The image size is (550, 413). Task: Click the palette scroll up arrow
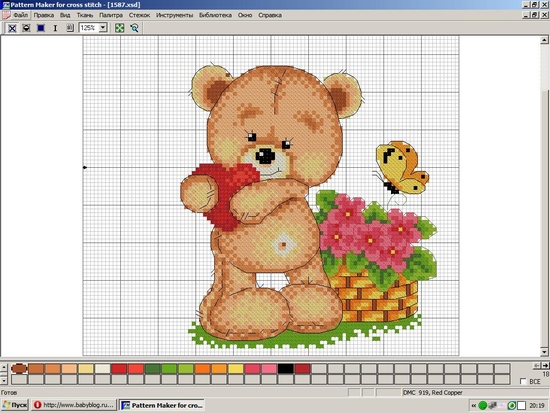click(x=4, y=367)
